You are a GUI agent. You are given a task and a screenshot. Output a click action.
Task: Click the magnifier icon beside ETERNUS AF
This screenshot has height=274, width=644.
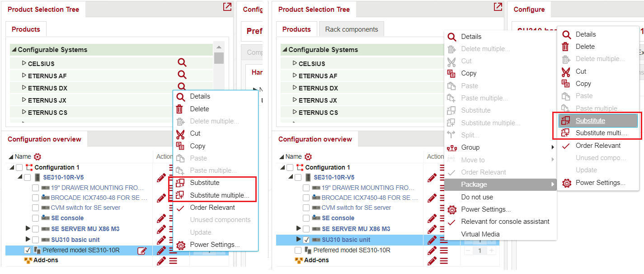[182, 75]
